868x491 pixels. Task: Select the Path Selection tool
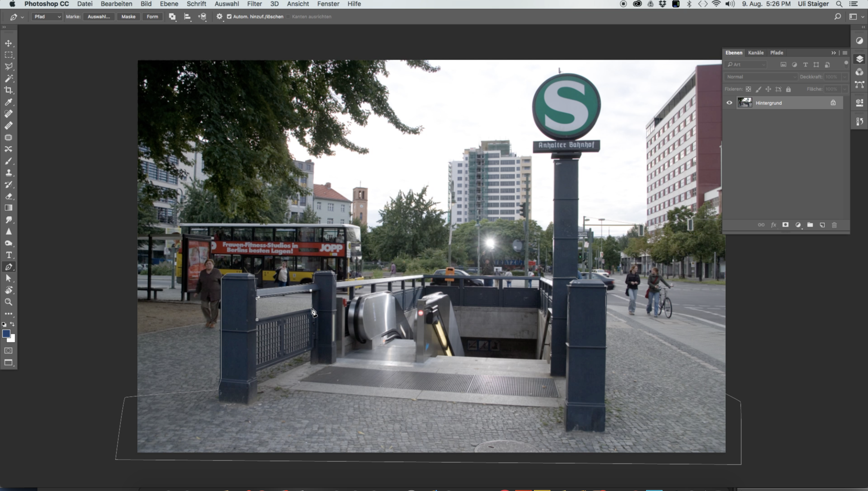point(9,278)
